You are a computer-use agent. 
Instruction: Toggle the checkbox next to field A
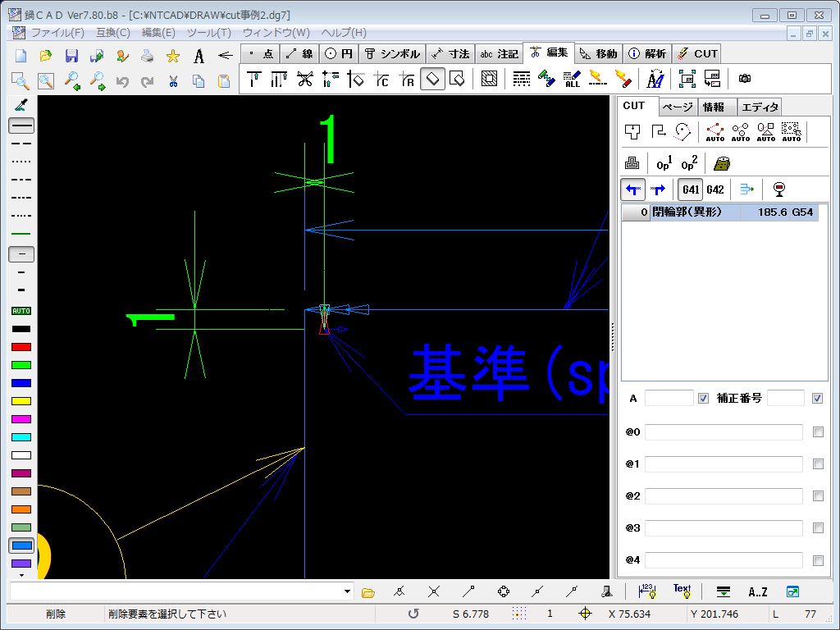703,399
